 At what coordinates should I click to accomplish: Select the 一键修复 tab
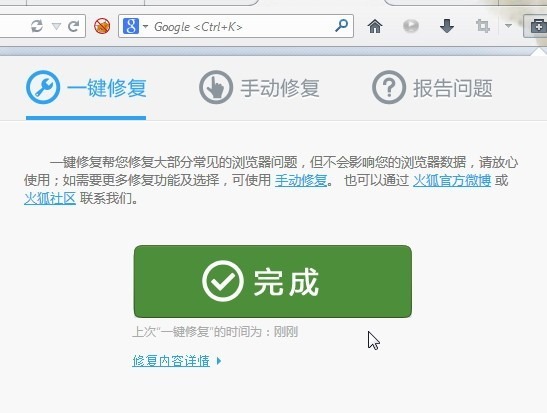pos(86,88)
